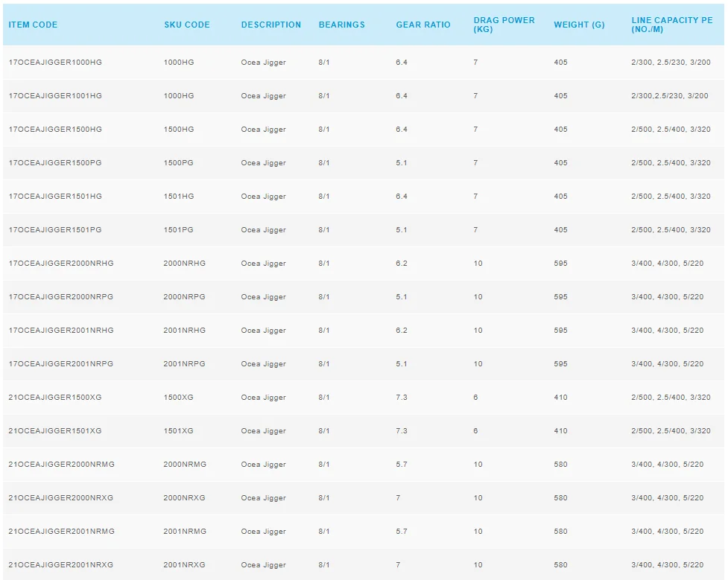Select item code 17OCEAJIGGER2000NRHG
The width and height of the screenshot is (728, 580).
click(x=61, y=263)
